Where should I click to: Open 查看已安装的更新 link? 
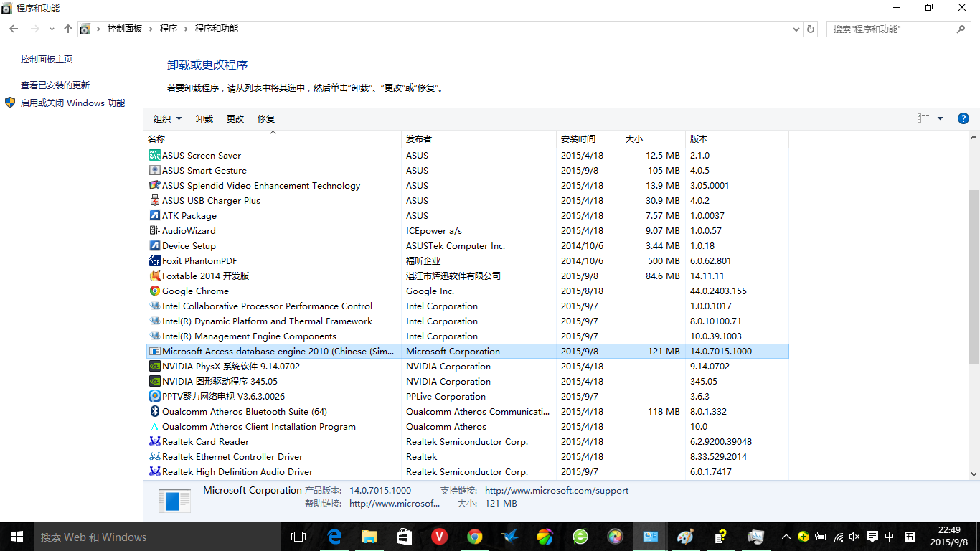[55, 85]
